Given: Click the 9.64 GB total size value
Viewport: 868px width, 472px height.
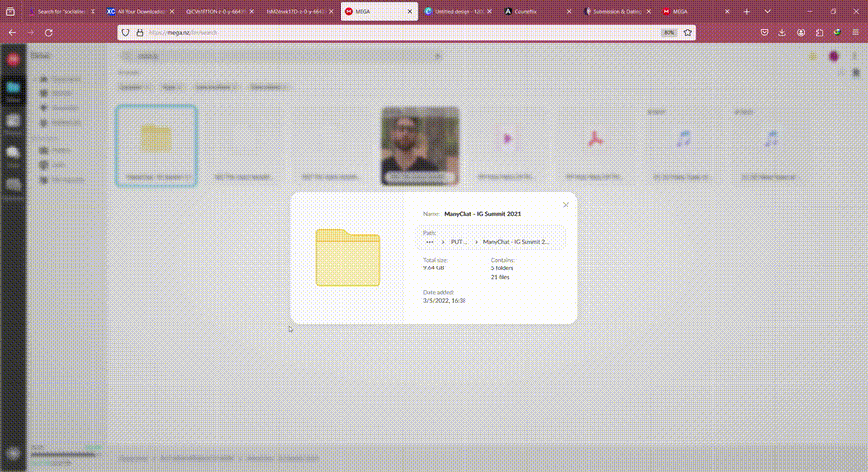Looking at the screenshot, I should click(x=433, y=267).
